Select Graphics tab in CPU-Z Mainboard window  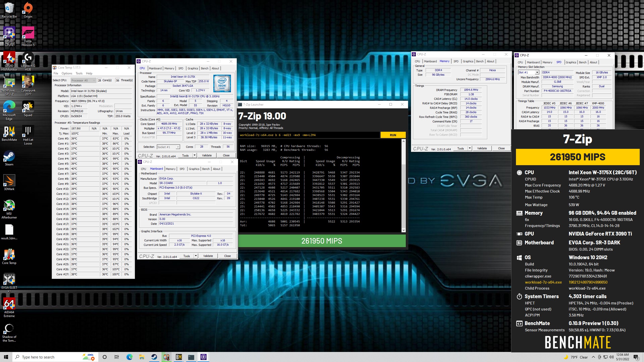[194, 169]
